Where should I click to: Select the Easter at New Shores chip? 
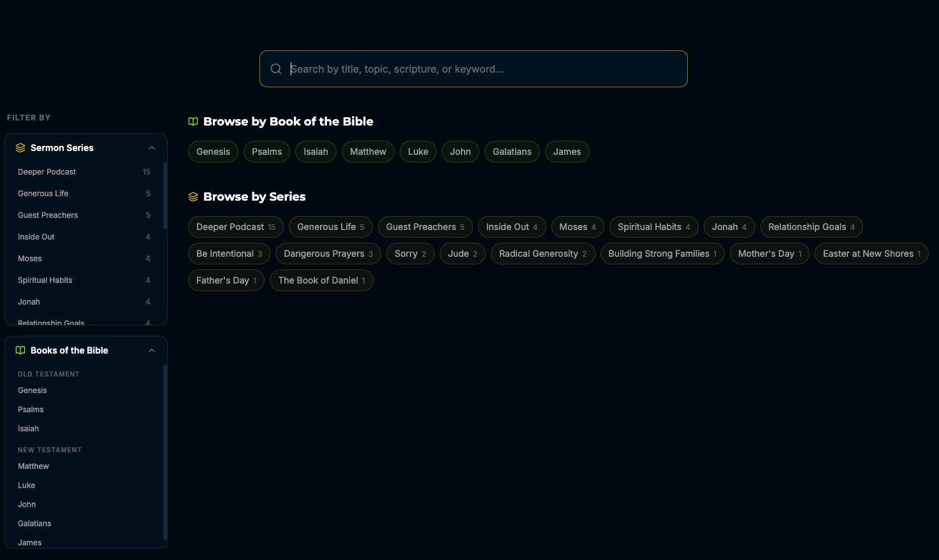871,254
